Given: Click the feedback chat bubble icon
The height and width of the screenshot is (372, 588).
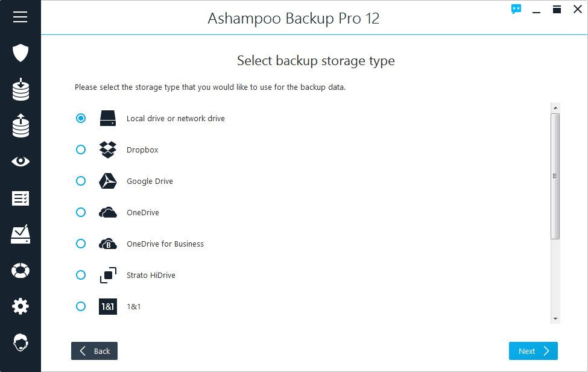Looking at the screenshot, I should 516,9.
